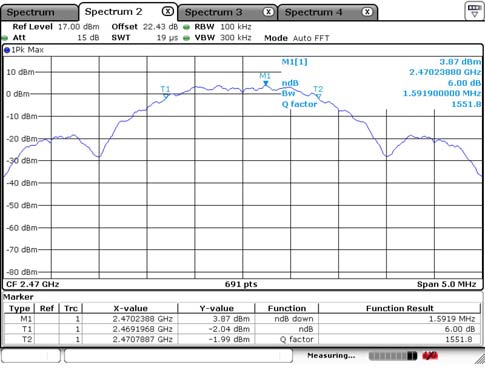485x377 pixels.
Task: Click the RBW value 100 kHz
Action: 236,27
